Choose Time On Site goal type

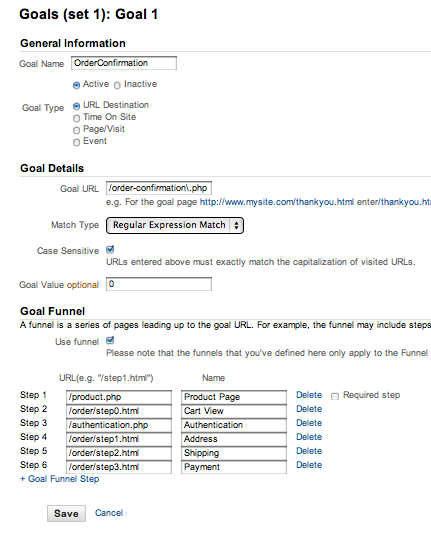click(x=76, y=118)
